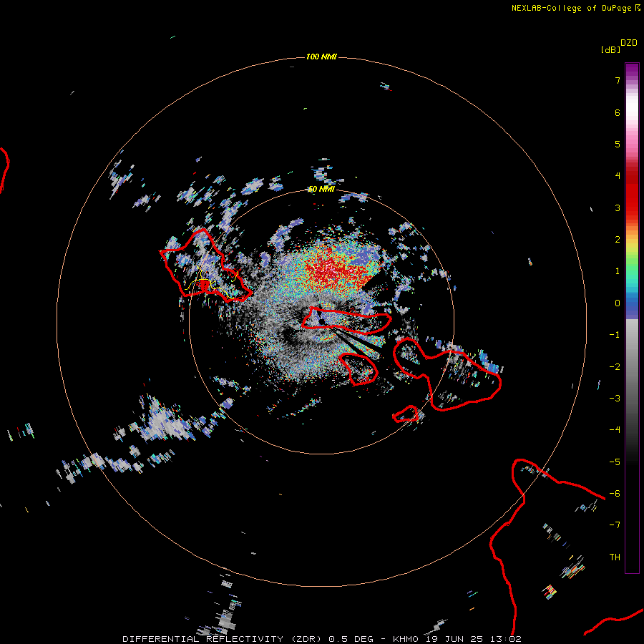Click the 1 value on the color scale

(618, 271)
